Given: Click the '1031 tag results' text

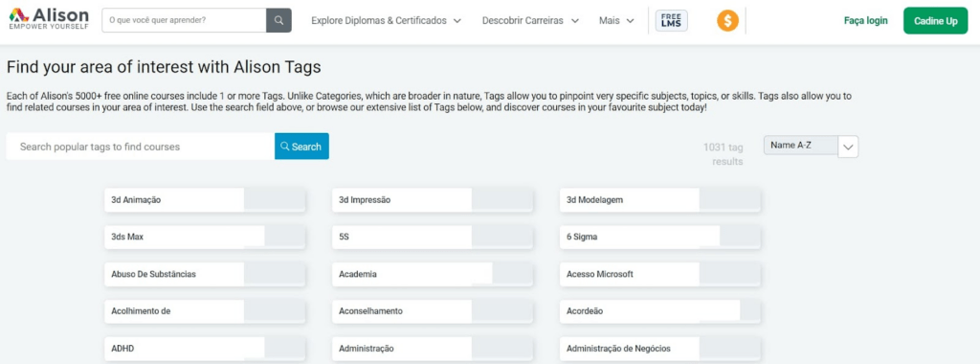Looking at the screenshot, I should tap(724, 154).
